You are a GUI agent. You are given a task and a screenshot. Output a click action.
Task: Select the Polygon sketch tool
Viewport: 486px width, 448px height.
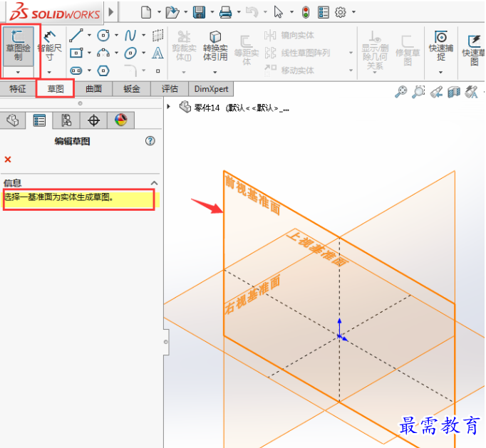click(x=103, y=71)
